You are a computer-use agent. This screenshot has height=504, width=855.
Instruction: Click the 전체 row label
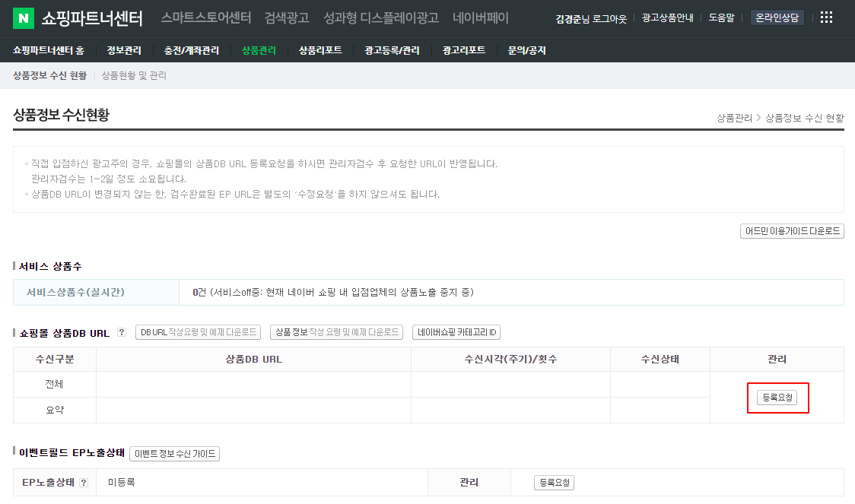[55, 384]
